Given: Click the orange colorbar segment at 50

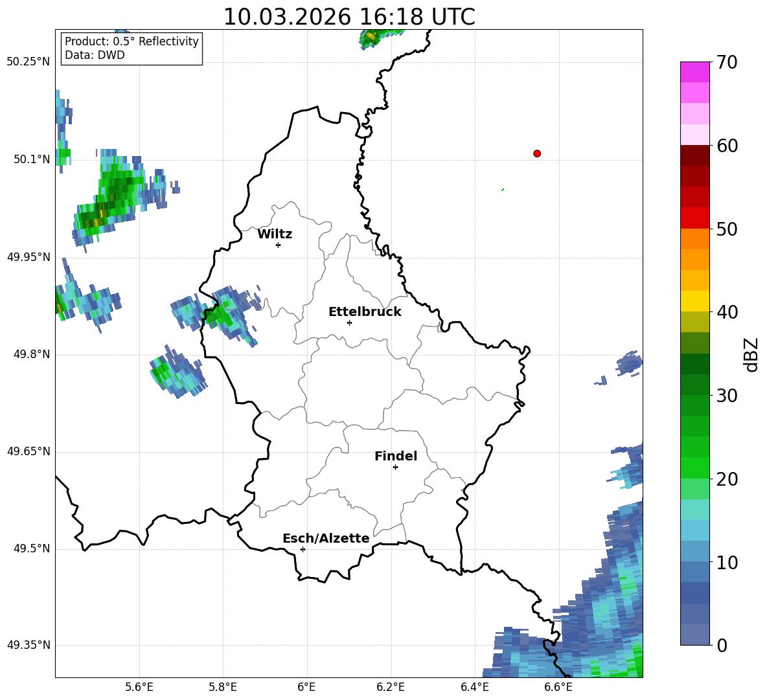Looking at the screenshot, I should 694,238.
